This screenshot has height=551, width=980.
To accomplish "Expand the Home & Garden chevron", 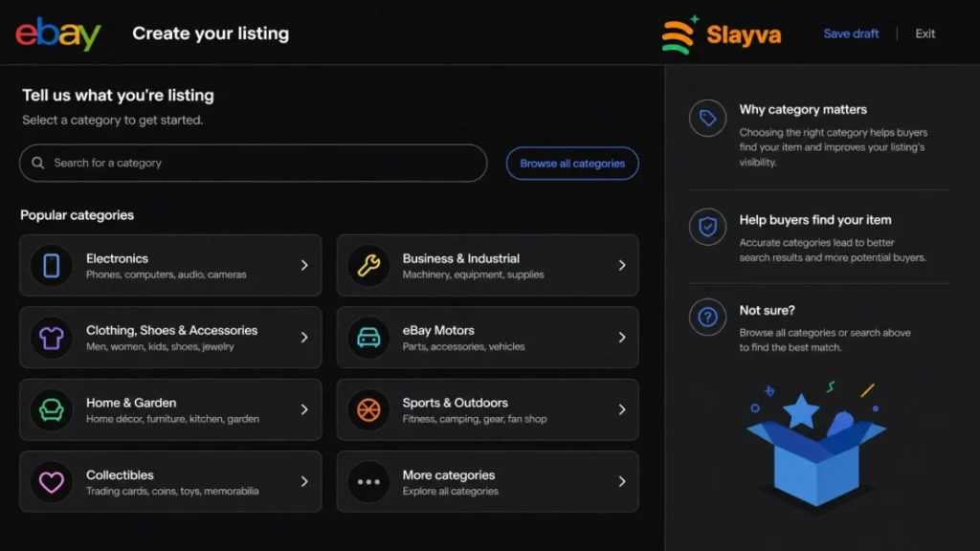I will 304,409.
